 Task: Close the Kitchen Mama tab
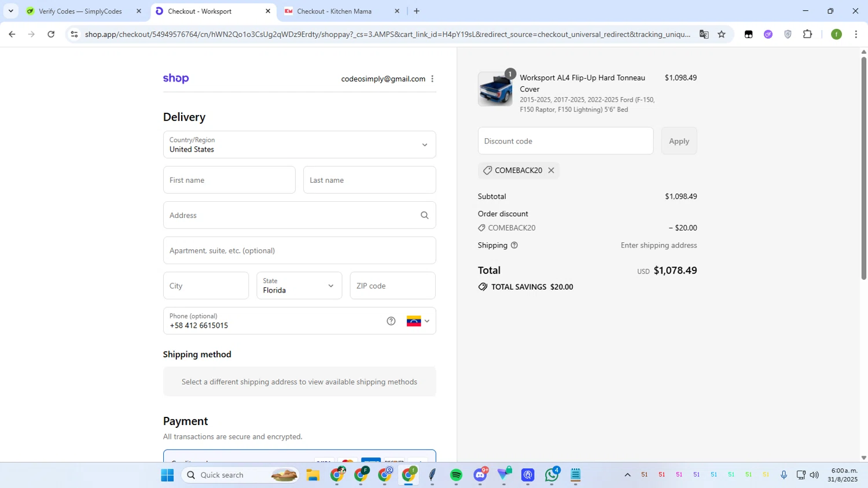pos(397,11)
